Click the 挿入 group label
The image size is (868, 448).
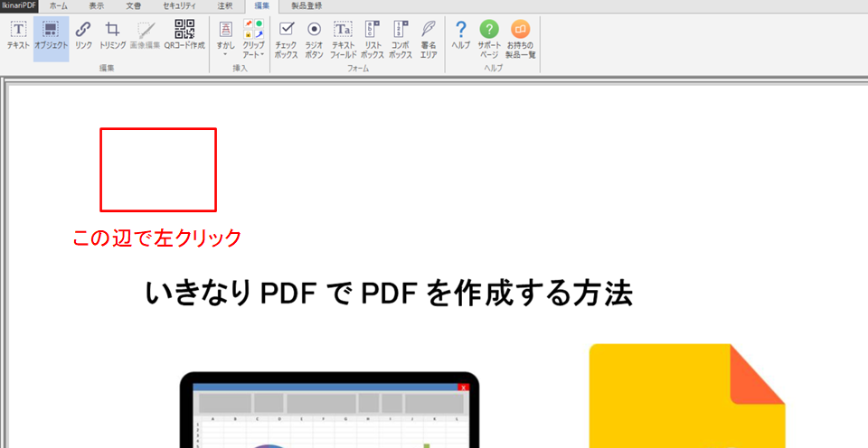coord(240,68)
